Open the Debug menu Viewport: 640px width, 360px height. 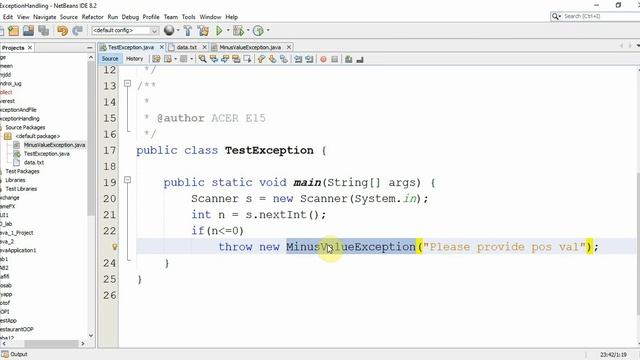130,17
